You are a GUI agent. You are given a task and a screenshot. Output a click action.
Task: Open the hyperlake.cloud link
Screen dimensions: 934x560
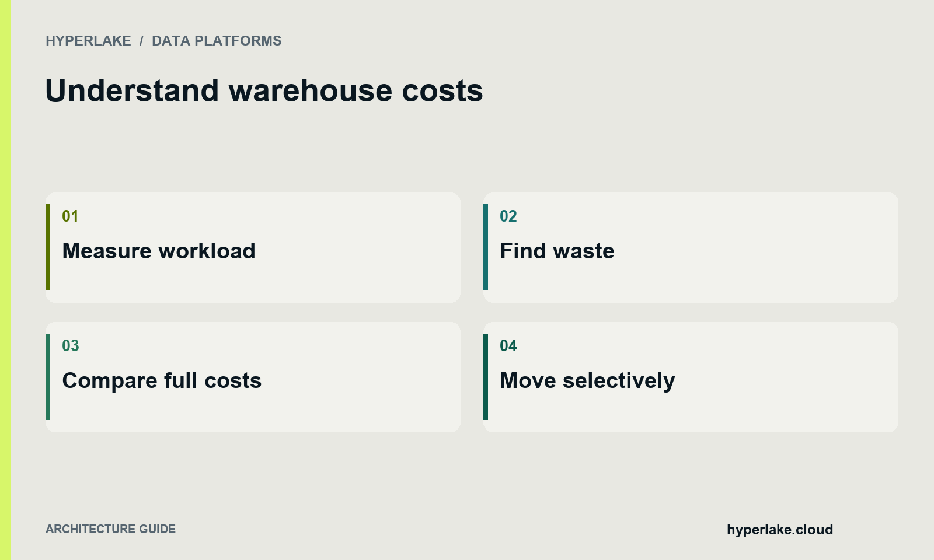780,530
